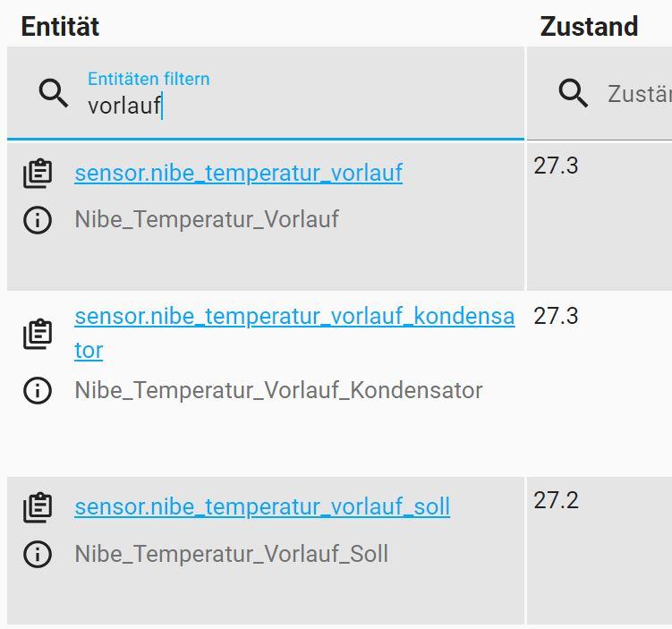Screen dimensions: 672x629
Task: Copy ID icon for vorlauf_soll sensor
Action: pos(38,507)
